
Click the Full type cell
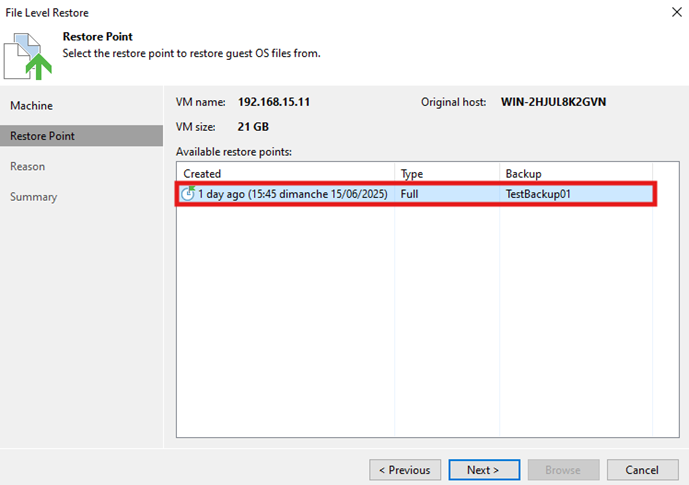[x=409, y=194]
